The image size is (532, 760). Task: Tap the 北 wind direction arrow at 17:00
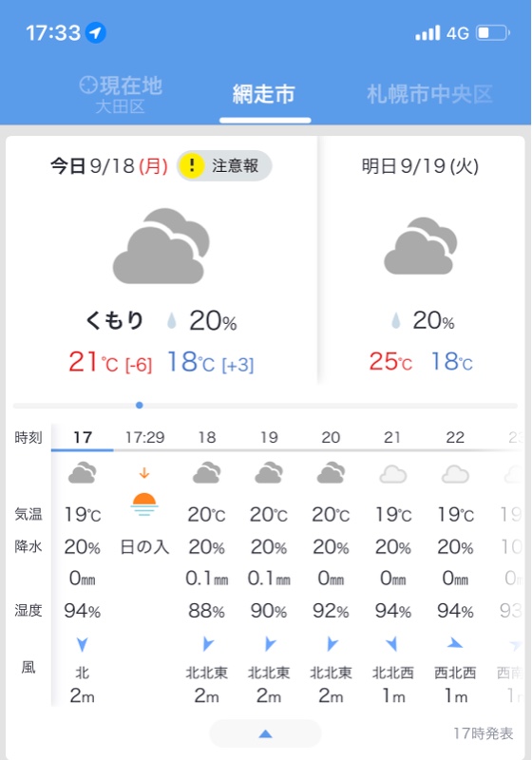tap(82, 644)
